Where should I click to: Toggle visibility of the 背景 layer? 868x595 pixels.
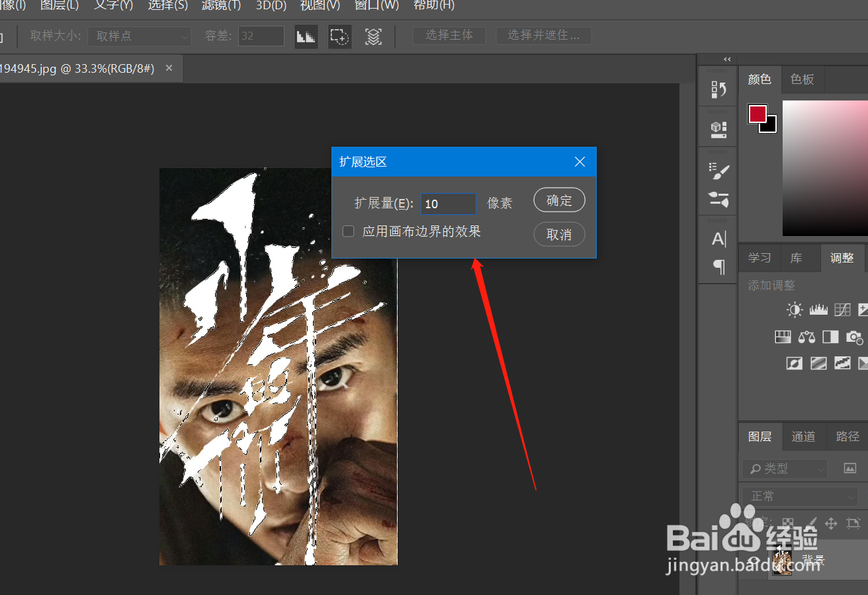point(754,561)
